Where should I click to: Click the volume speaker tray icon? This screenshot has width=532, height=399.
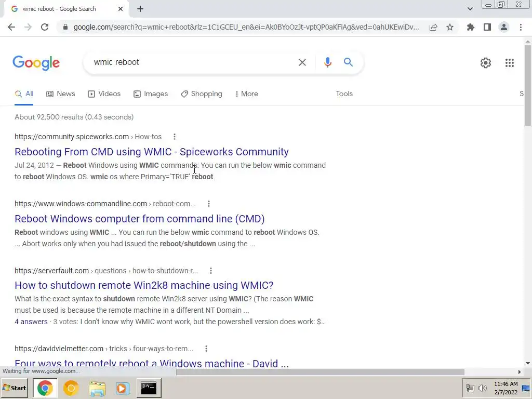[482, 388]
